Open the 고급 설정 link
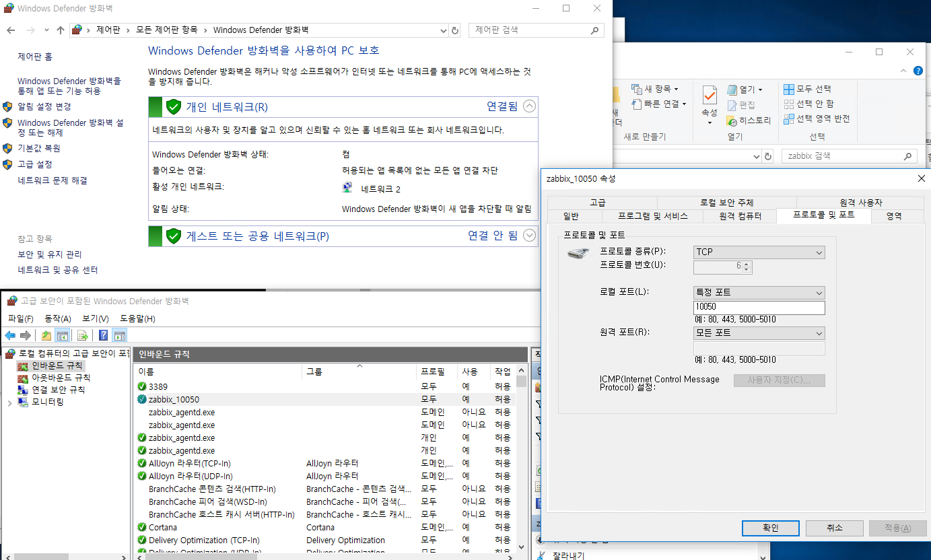 34,164
